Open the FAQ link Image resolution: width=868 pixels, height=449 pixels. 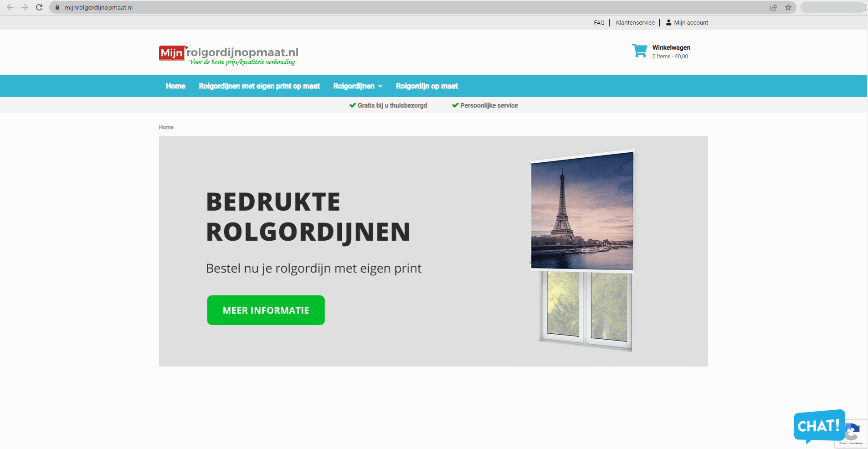599,23
